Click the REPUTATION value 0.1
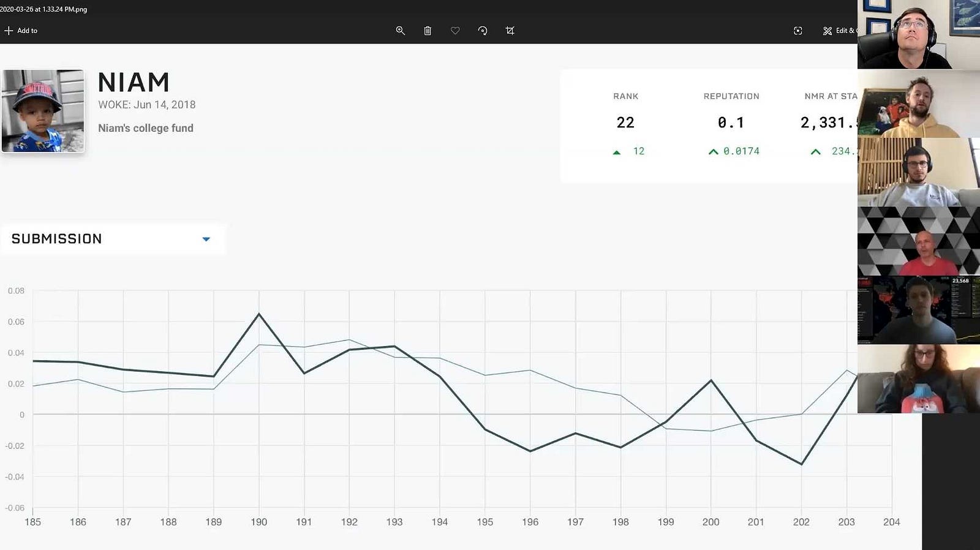This screenshot has width=980, height=550. (731, 122)
